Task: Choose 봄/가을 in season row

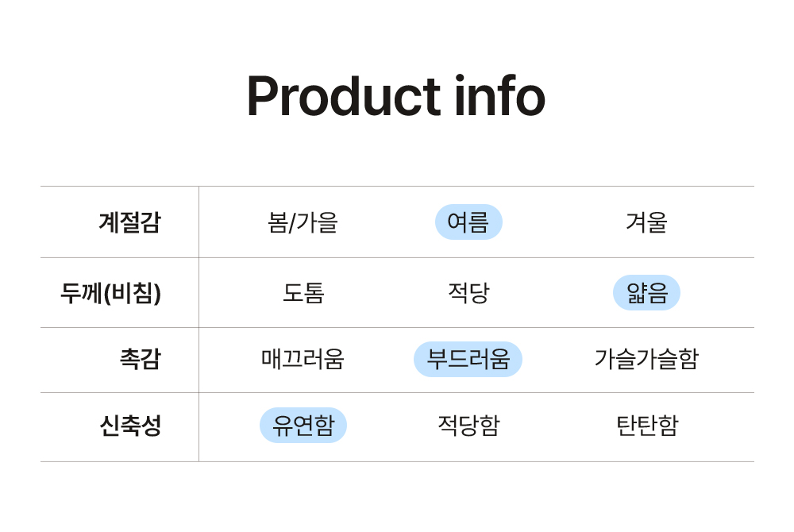Action: coord(303,222)
